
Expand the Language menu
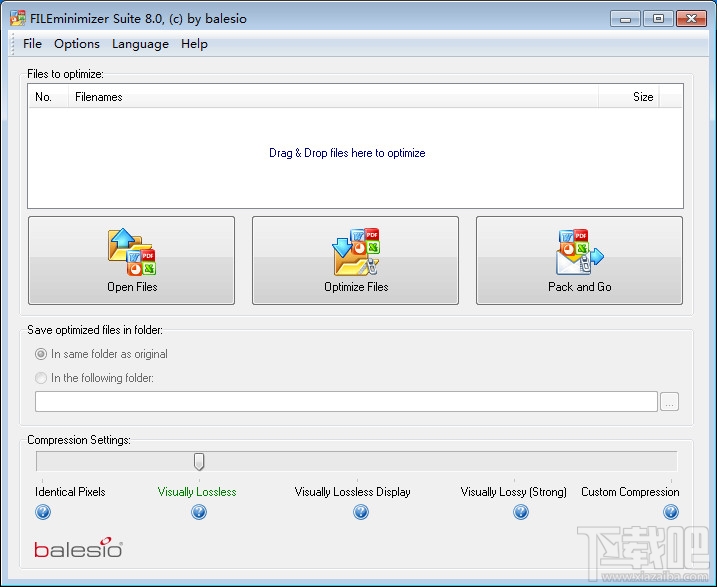[140, 44]
